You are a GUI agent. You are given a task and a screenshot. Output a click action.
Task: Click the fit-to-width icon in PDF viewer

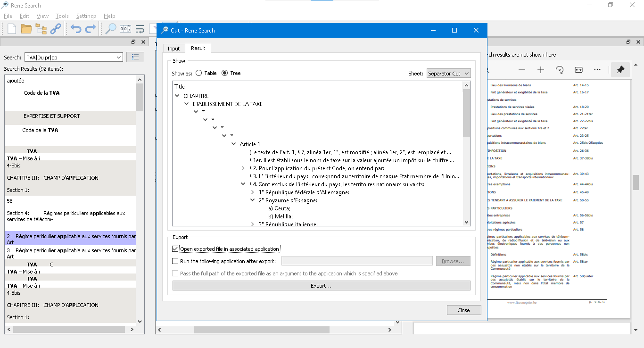click(578, 70)
